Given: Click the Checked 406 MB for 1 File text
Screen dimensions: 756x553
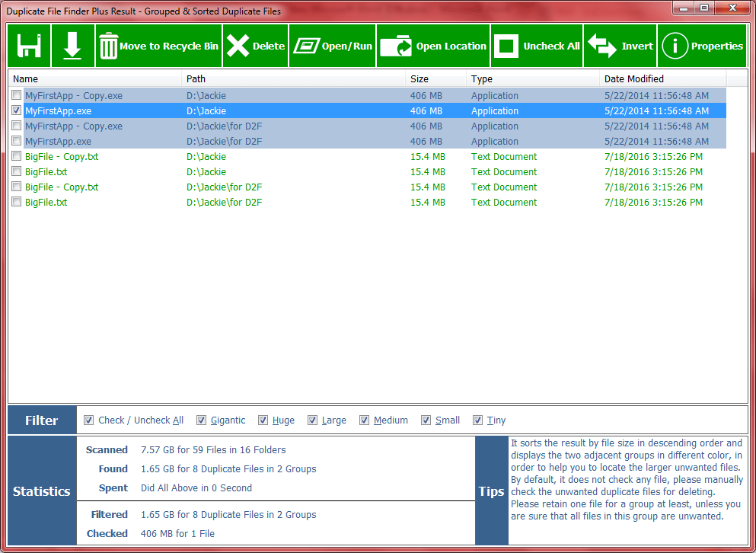Looking at the screenshot, I should pos(177,534).
